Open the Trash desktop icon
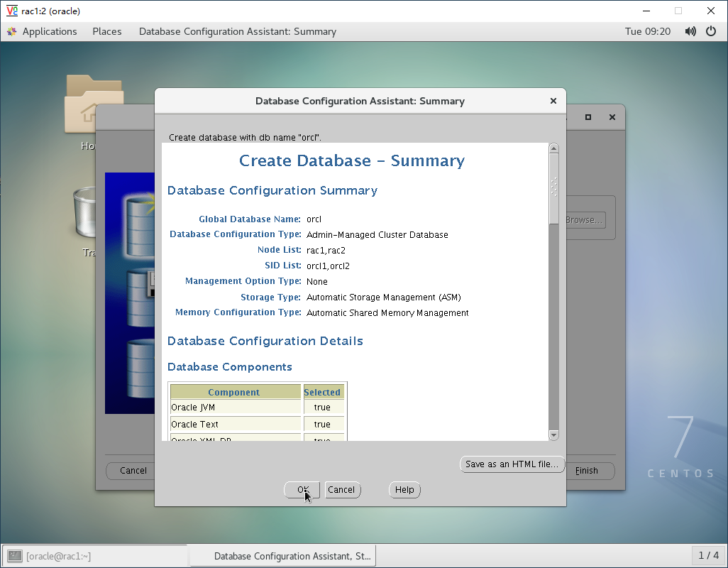Screen dimensions: 728x568 pyautogui.click(x=84, y=213)
